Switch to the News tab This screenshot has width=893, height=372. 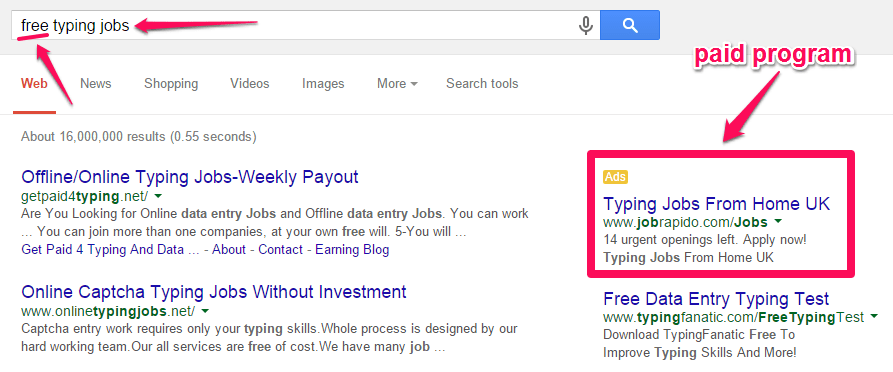96,84
